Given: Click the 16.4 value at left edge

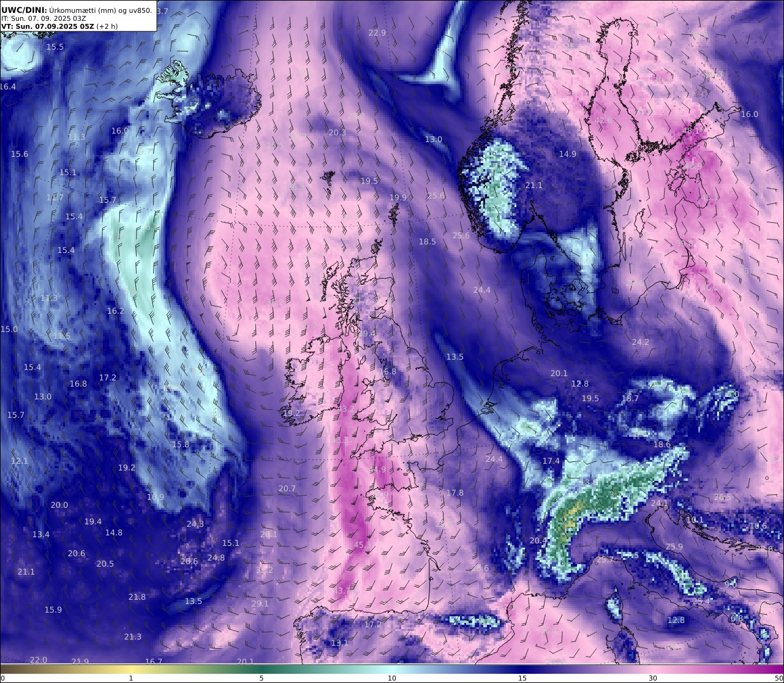Looking at the screenshot, I should click(8, 87).
